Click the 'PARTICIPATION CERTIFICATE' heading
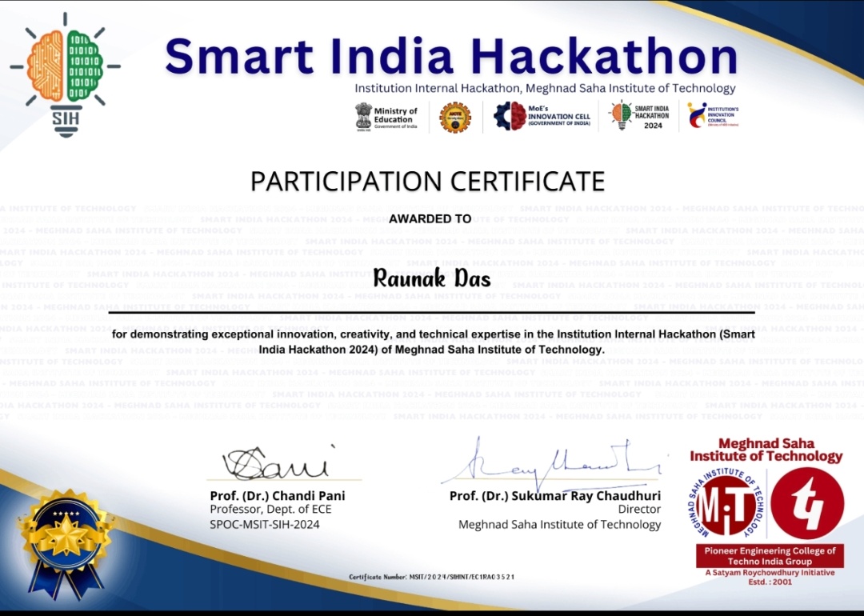Viewport: 864px width, 616px height. coord(427,182)
